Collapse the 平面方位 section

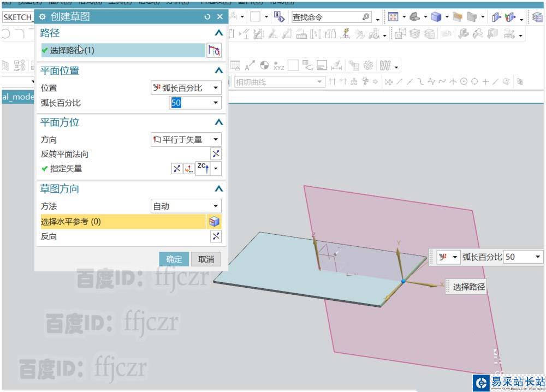219,122
